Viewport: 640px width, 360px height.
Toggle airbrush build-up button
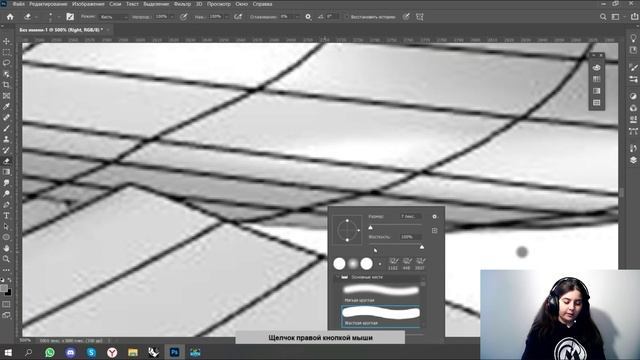pos(238,17)
